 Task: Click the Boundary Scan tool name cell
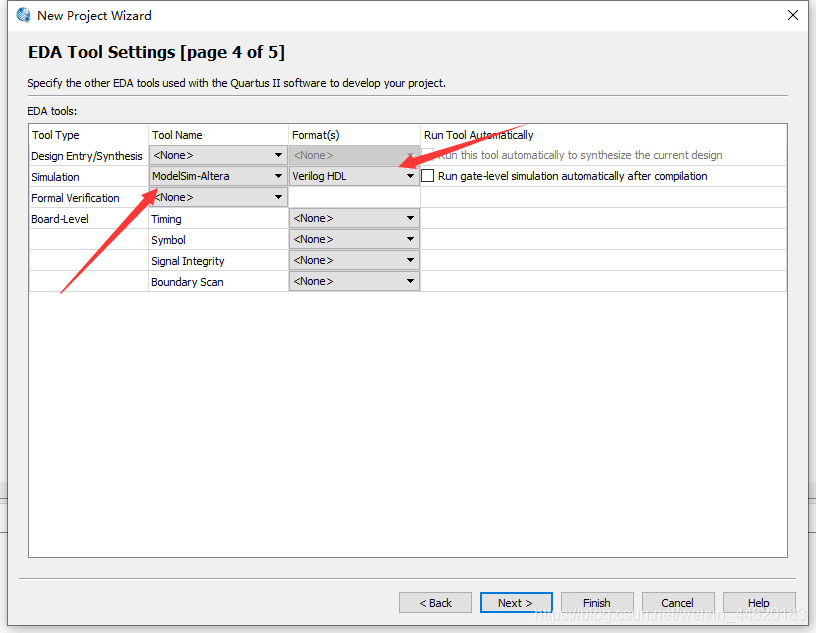point(187,282)
